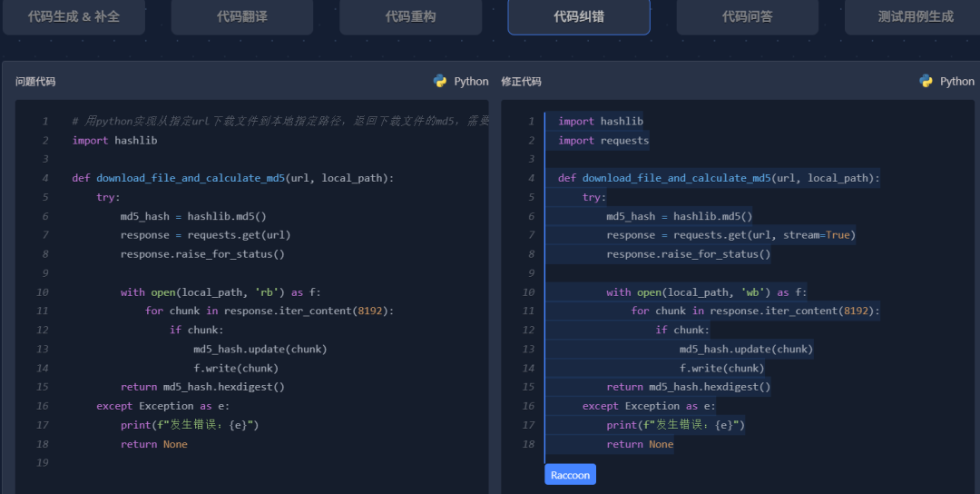Click the Python label in 修正代码 panel
The image size is (980, 494).
[x=957, y=82]
